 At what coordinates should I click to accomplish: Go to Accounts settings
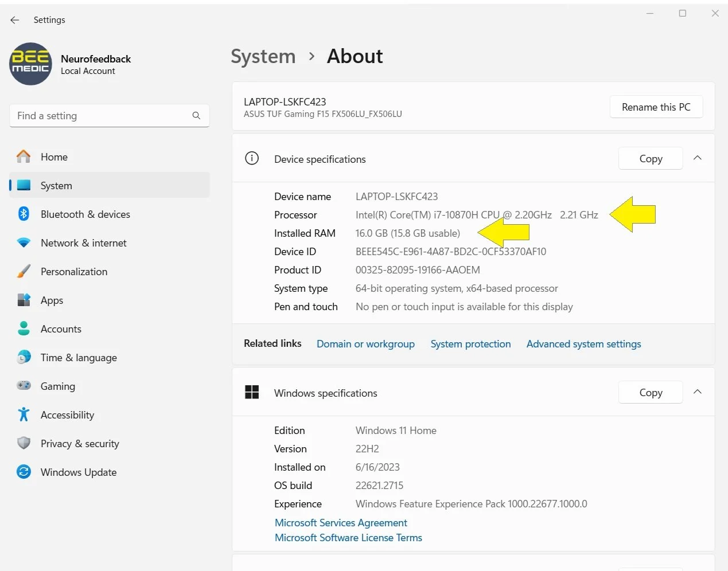tap(109, 328)
